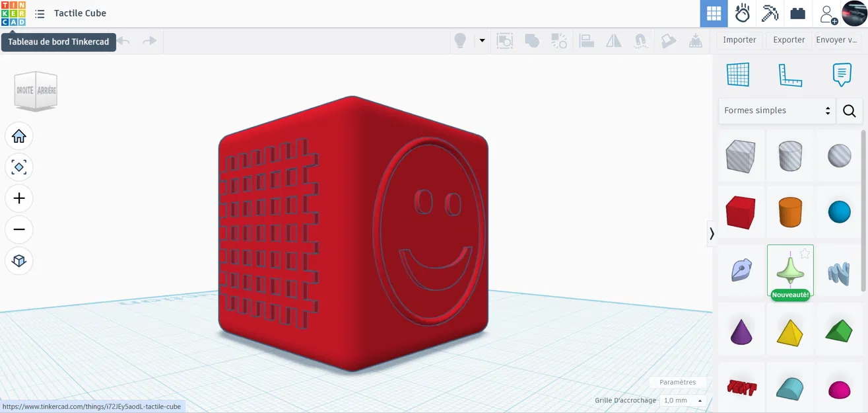Click the Tinkercad logo to open dashboard

pyautogui.click(x=13, y=13)
